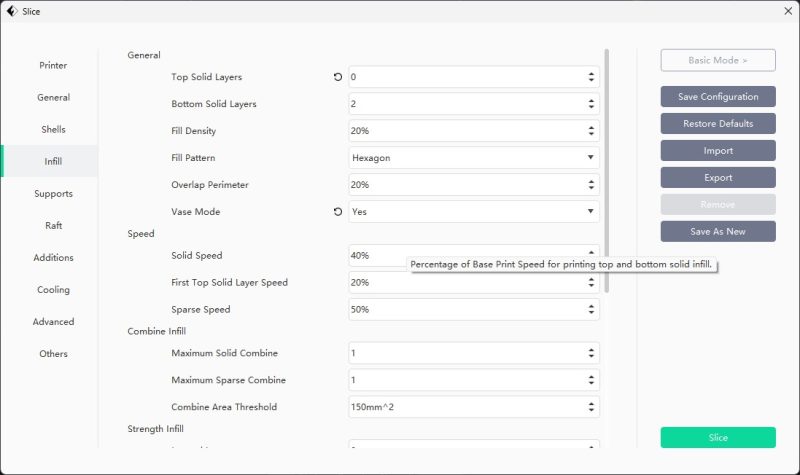The height and width of the screenshot is (475, 800).
Task: Reset Top Solid Layers to default
Action: tap(338, 77)
